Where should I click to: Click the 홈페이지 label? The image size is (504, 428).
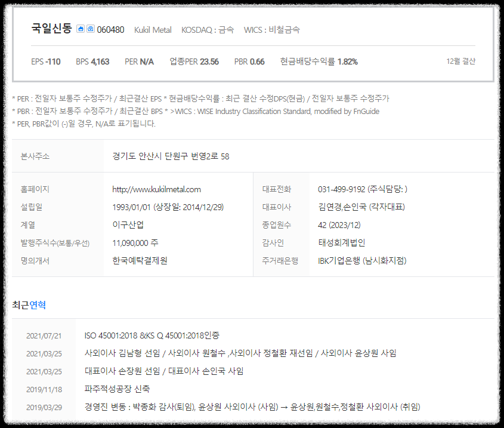(35, 189)
